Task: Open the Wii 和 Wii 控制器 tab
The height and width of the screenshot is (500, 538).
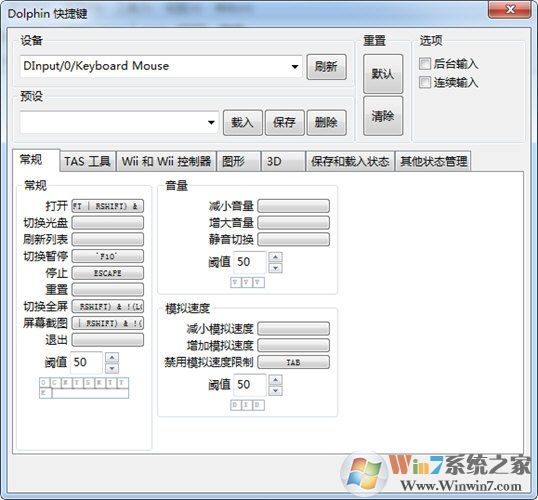Action: tap(166, 161)
